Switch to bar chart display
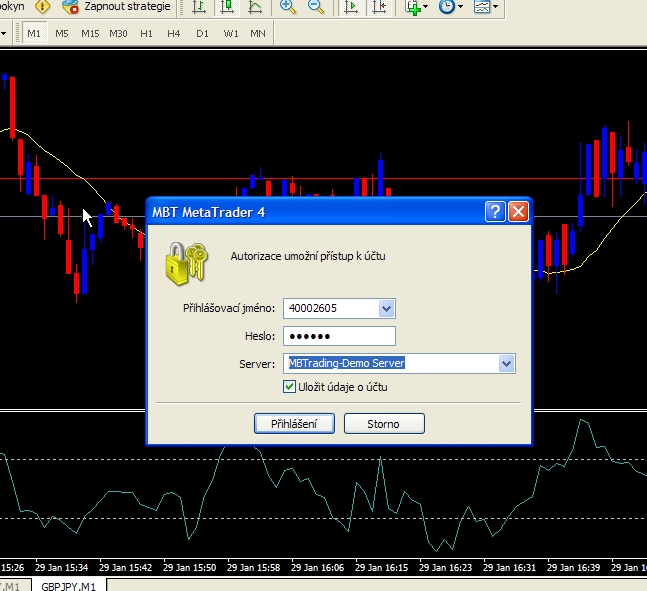The image size is (647, 591). pyautogui.click(x=199, y=7)
